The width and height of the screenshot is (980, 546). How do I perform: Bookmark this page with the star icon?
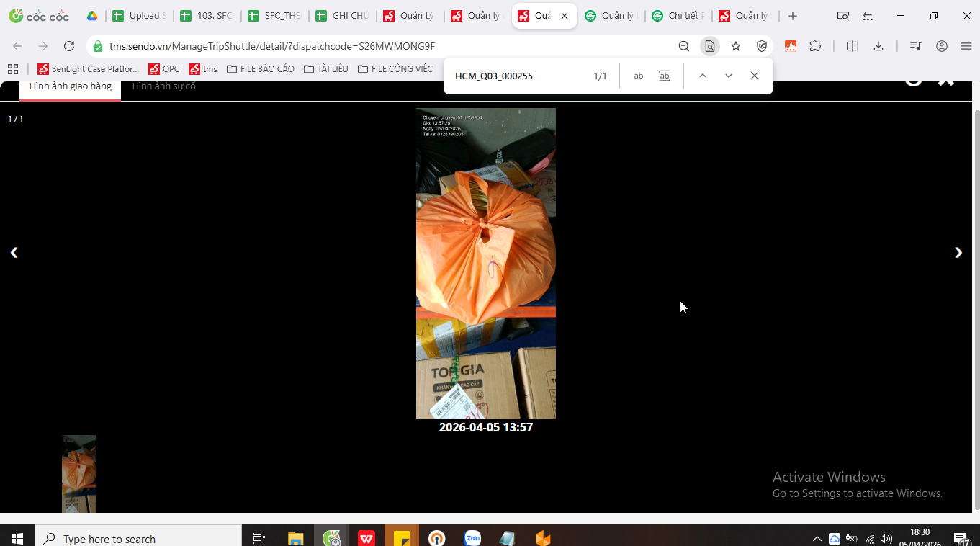tap(736, 46)
